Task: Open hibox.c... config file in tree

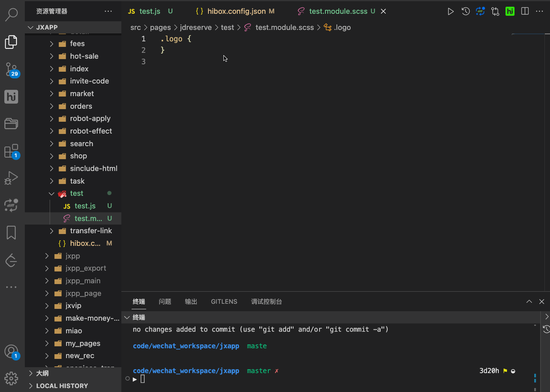Action: 73,243
